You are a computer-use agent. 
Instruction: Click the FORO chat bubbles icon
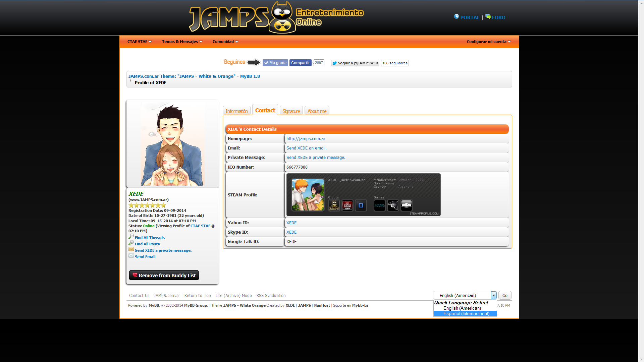tap(488, 16)
